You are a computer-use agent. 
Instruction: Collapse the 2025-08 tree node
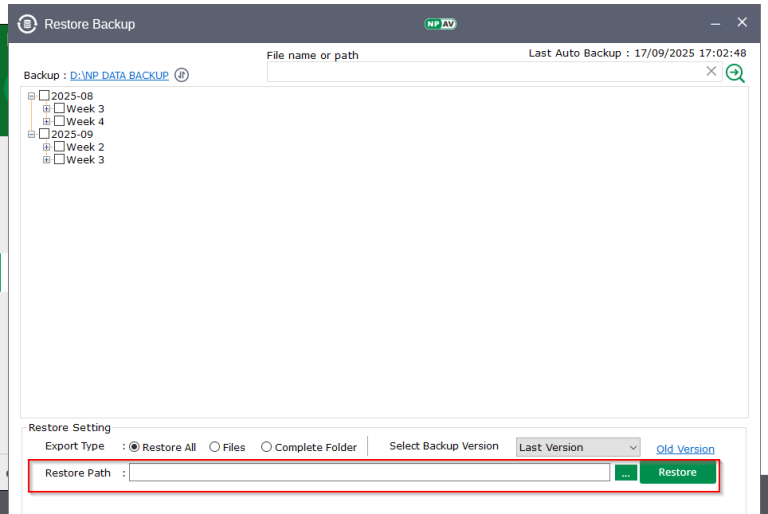[31, 96]
